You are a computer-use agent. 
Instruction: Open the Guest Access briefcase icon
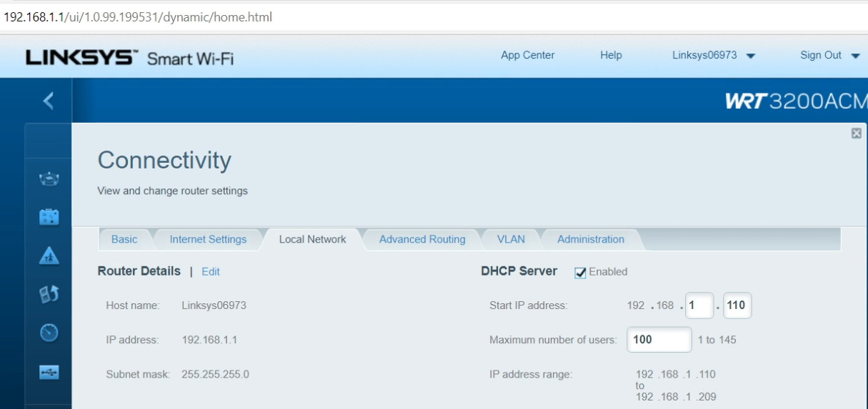pyautogui.click(x=49, y=217)
